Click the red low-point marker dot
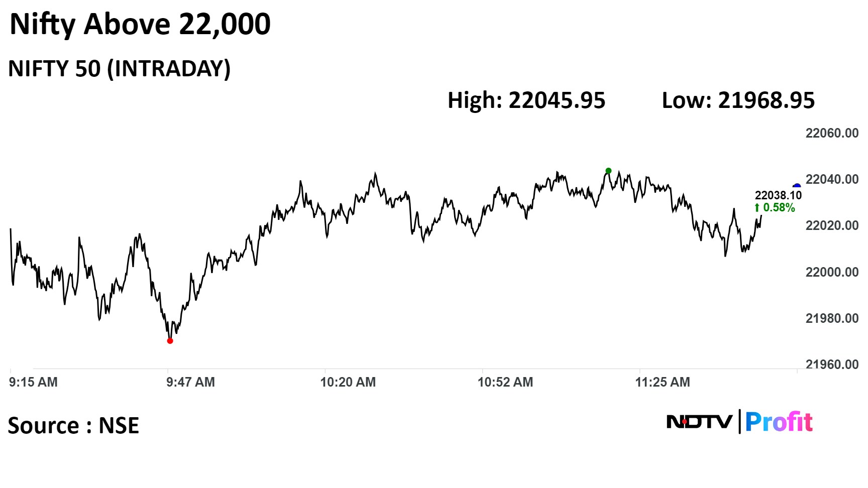This screenshot has width=868, height=488. 170,341
